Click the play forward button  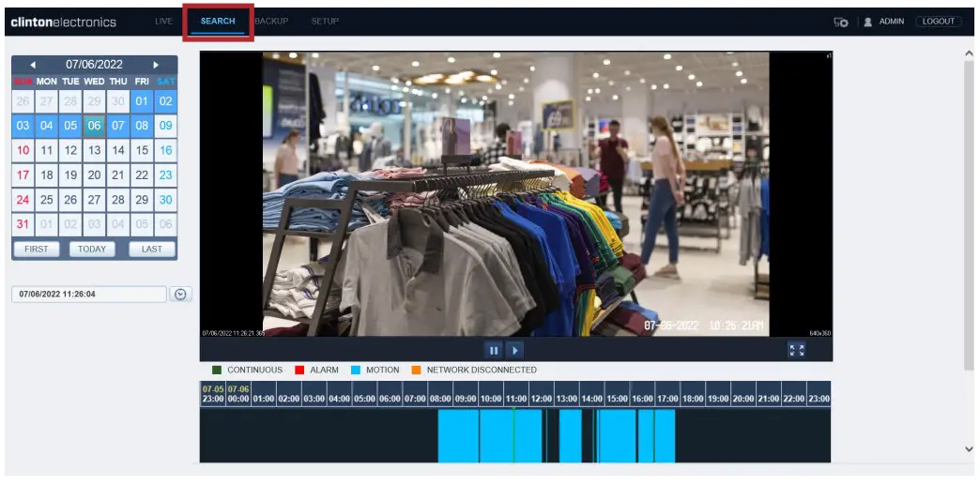[514, 351]
